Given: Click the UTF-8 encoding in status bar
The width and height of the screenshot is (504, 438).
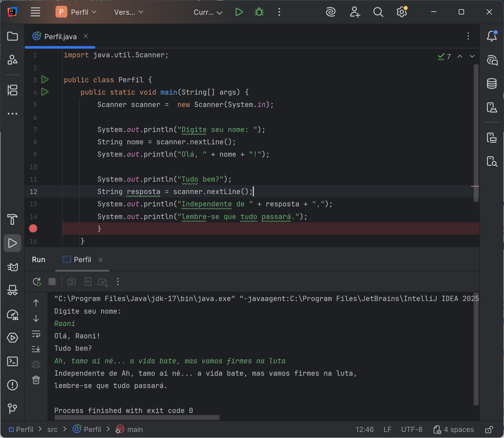Looking at the screenshot, I should (412, 430).
